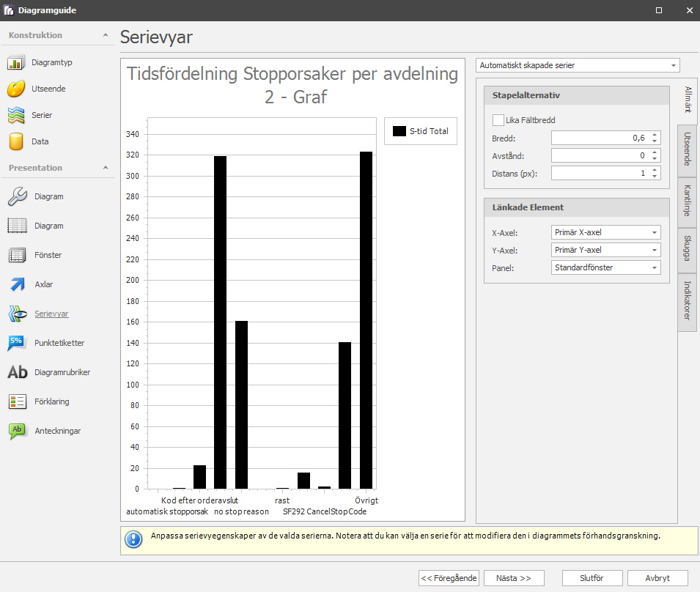Open the X-Axel dropdown

(605, 232)
